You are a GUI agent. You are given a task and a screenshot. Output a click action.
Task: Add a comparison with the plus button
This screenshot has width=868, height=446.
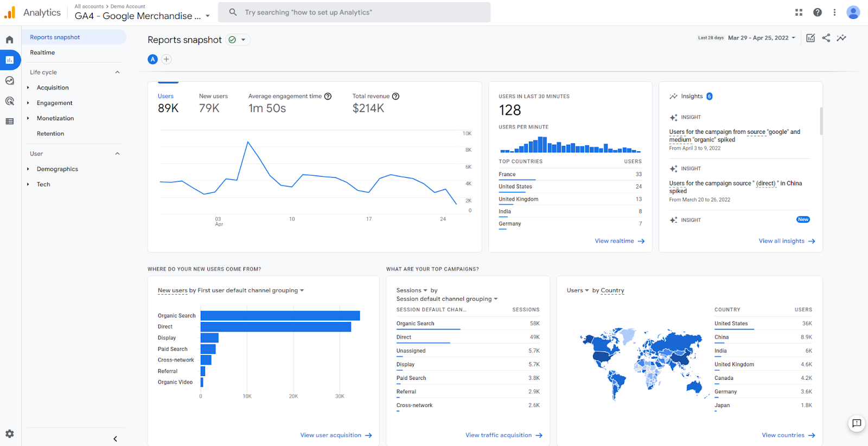click(x=167, y=59)
